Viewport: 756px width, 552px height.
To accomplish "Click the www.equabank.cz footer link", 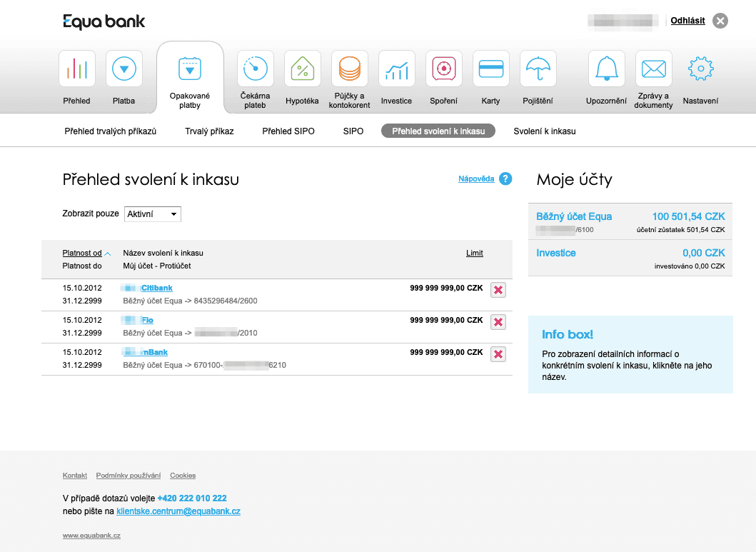I will pyautogui.click(x=91, y=535).
